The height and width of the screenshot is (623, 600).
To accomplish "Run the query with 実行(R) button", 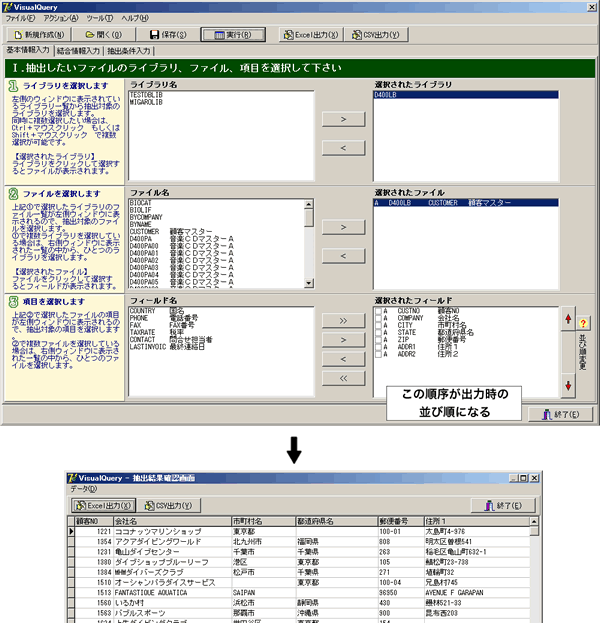I will tap(233, 35).
